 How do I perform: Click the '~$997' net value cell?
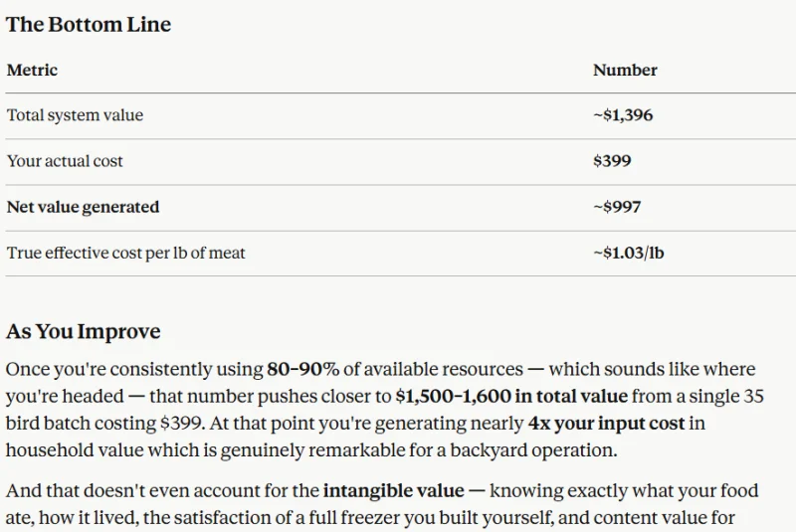617,207
